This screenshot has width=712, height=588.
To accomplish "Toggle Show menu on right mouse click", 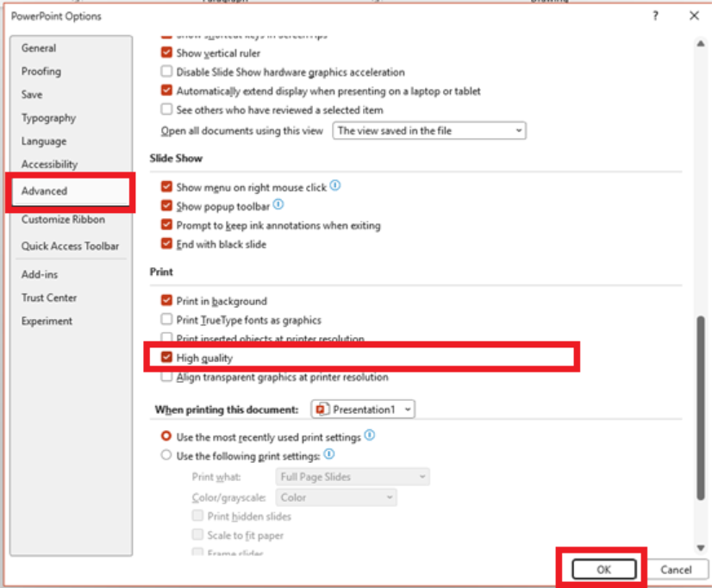I will point(166,186).
